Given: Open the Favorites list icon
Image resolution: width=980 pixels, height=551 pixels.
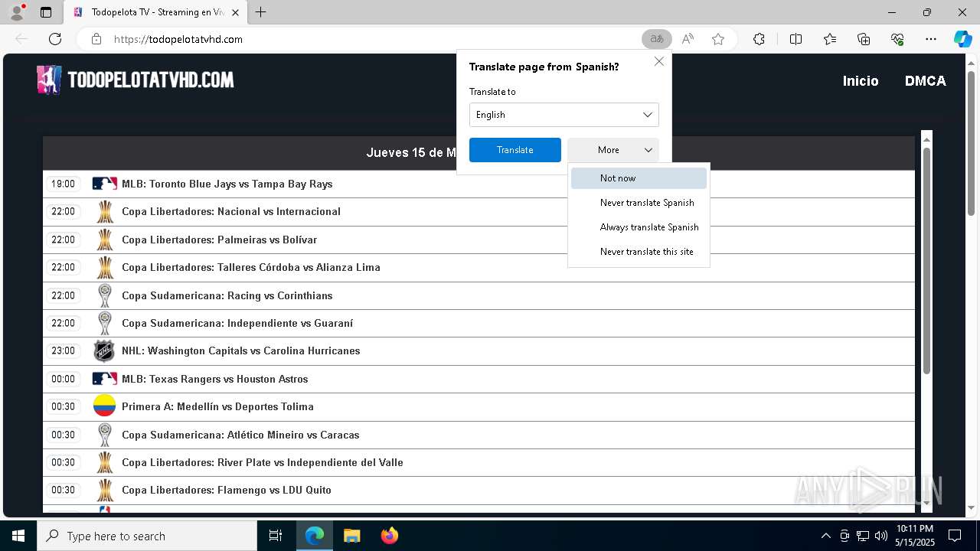Looking at the screenshot, I should point(830,39).
